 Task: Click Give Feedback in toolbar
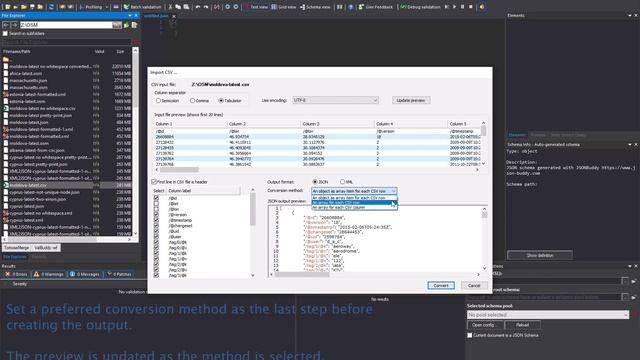click(376, 7)
